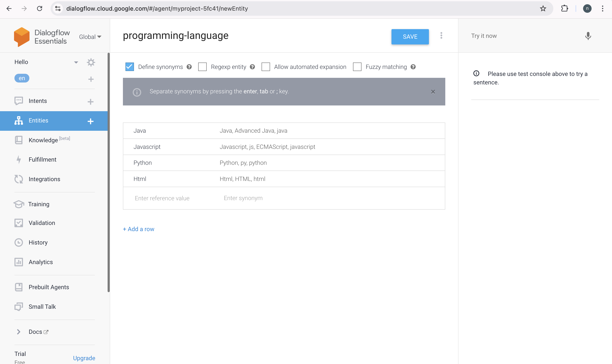Viewport: 612px width, 364px height.
Task: Click the Enter reference value input field
Action: (x=162, y=198)
